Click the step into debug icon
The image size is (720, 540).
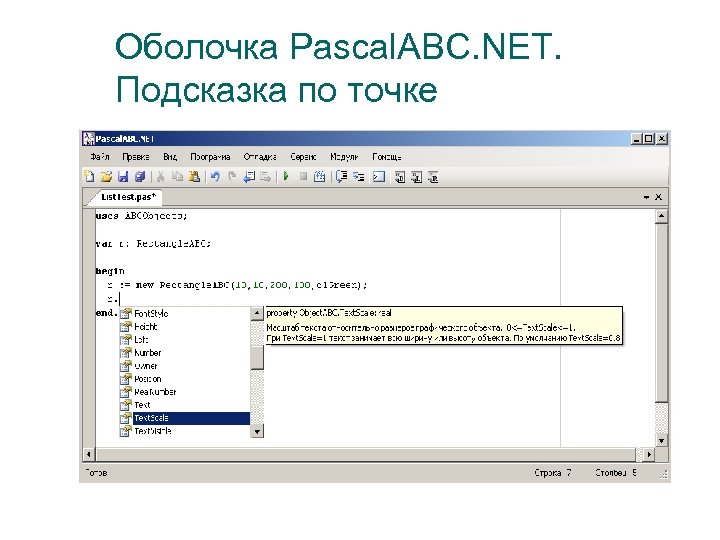(359, 176)
